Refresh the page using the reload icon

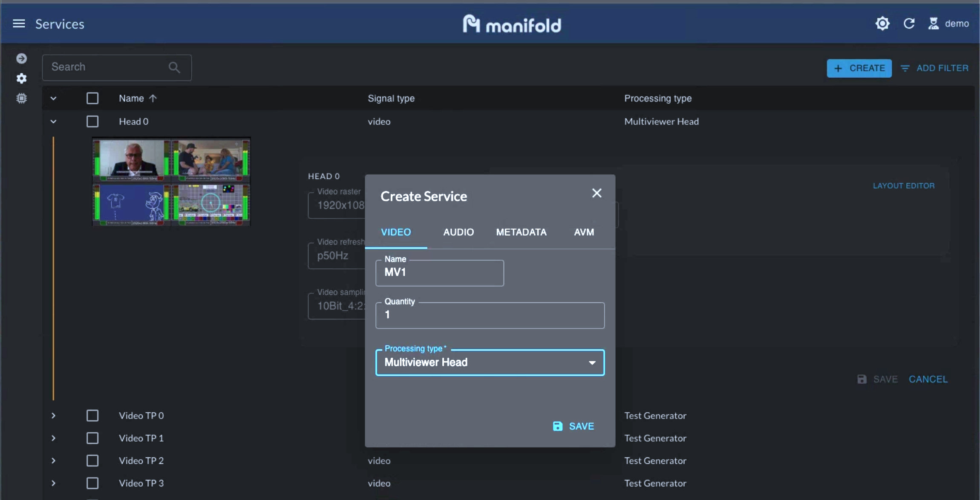910,23
